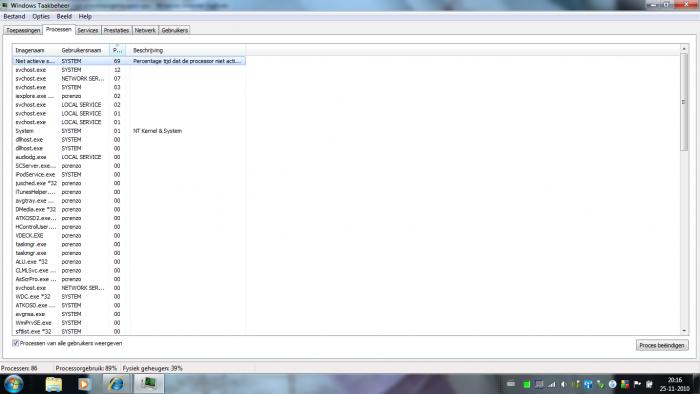Open the volume speaker tray icon
This screenshot has height=394, width=700.
pos(564,384)
